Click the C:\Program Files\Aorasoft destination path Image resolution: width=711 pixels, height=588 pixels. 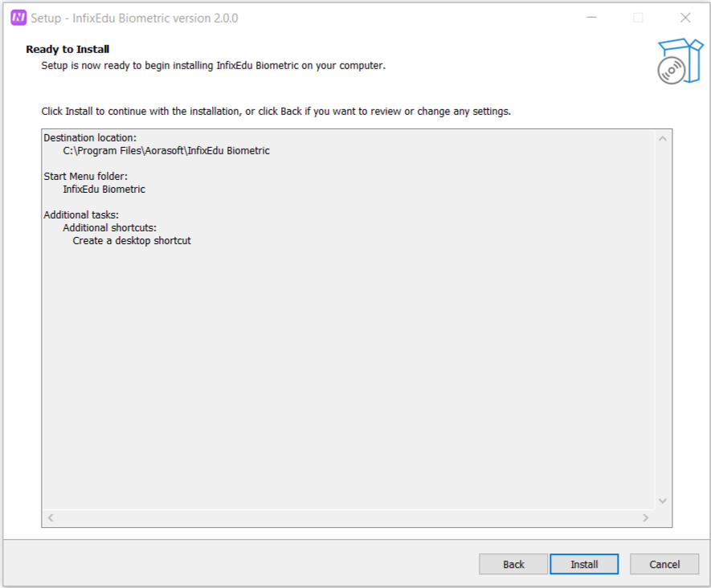pos(166,150)
